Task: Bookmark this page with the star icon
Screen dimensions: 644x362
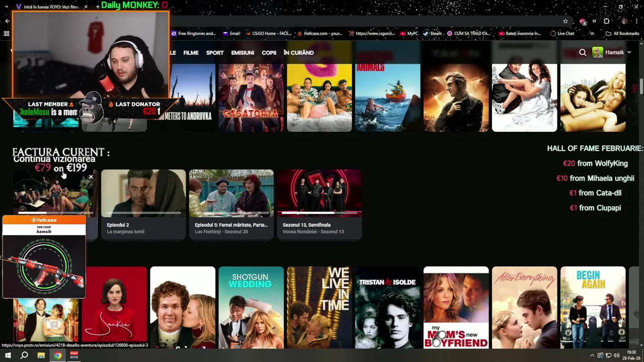Action: pos(566,21)
